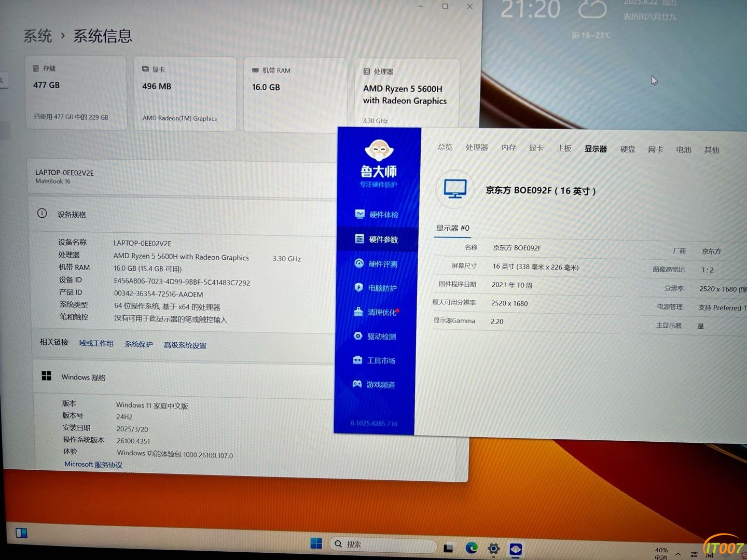Screen dimensions: 747x560
Task: Open 域或工作组 link in Settings
Action: pyautogui.click(x=96, y=343)
